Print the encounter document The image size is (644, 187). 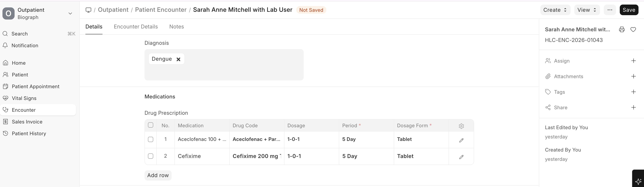pos(621,29)
